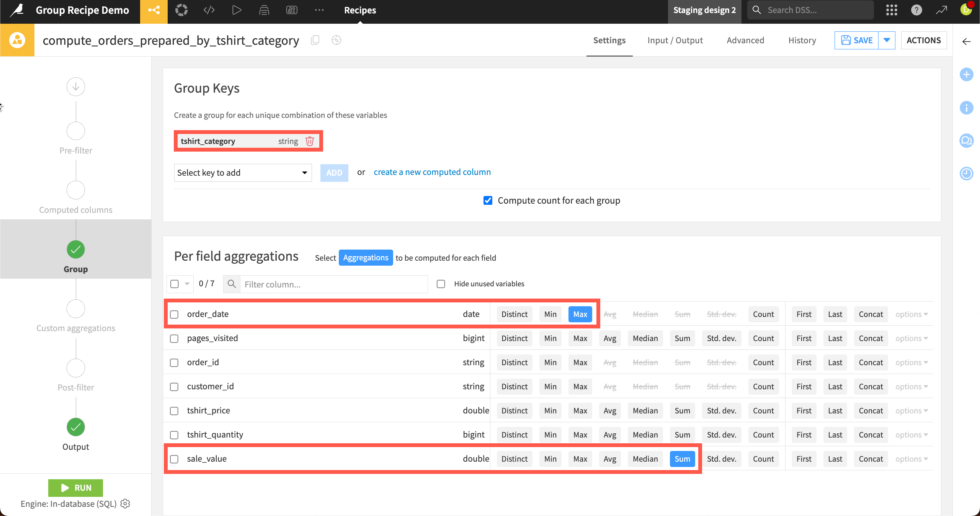Click create a new computed column link
This screenshot has width=980, height=516.
(432, 172)
